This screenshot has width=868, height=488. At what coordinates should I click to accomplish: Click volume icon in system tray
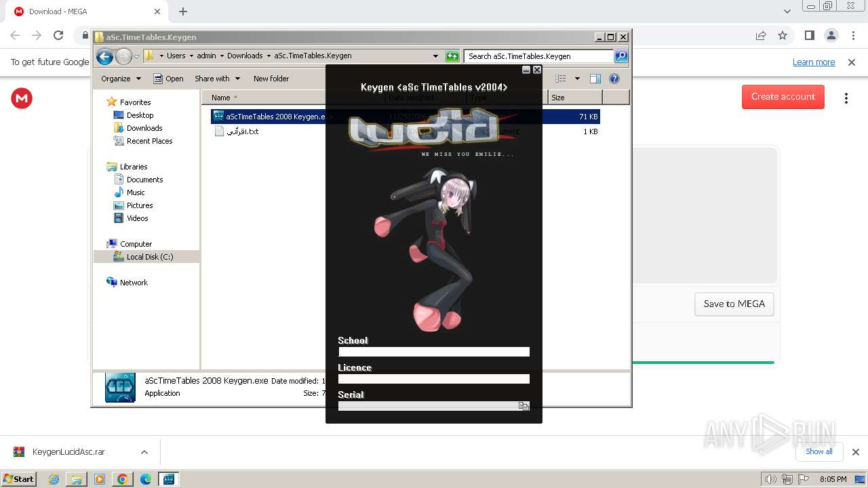pos(771,479)
